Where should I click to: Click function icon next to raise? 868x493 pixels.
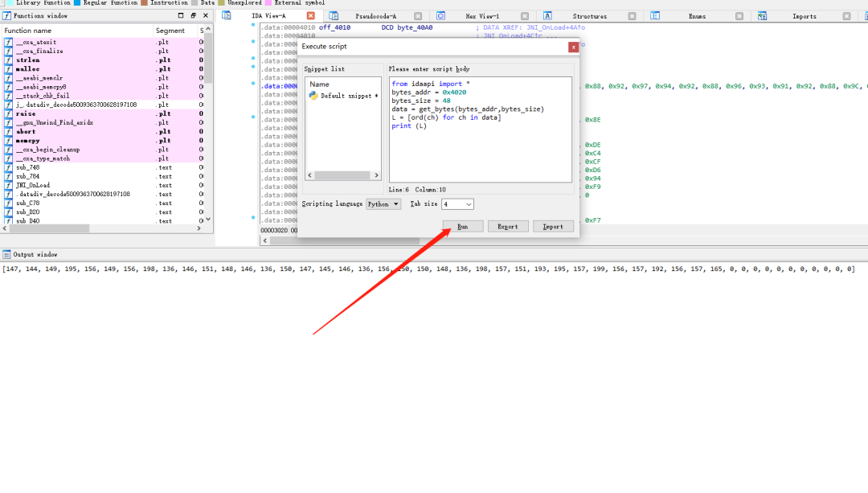point(8,113)
